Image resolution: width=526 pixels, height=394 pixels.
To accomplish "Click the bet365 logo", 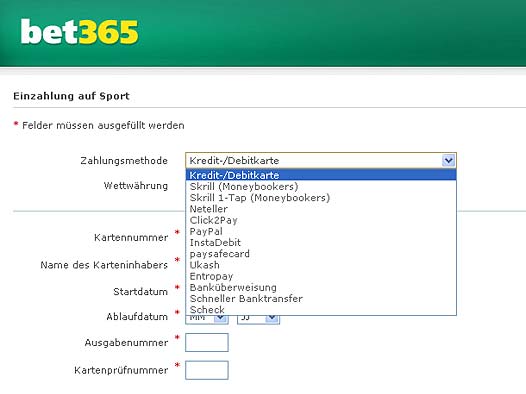I will 79,32.
